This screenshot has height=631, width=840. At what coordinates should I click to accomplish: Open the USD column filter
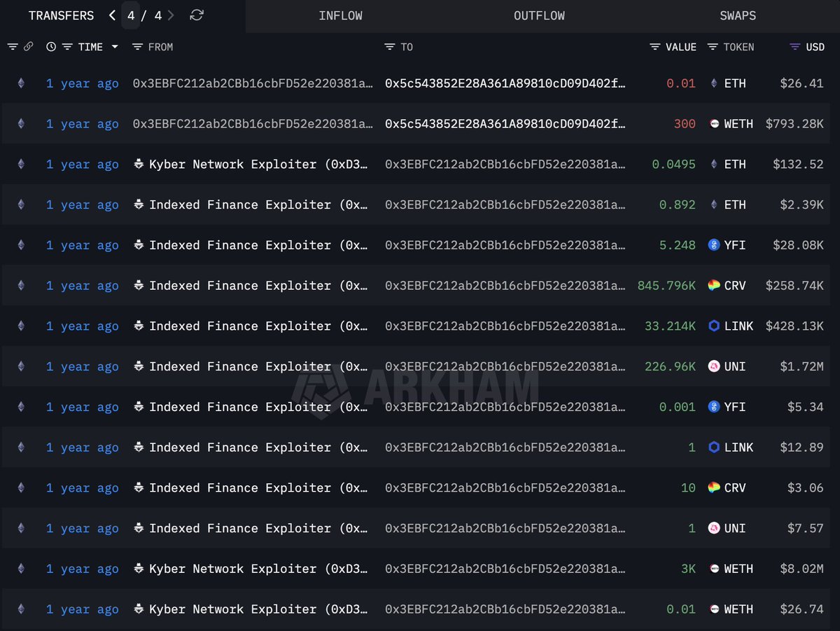point(794,47)
